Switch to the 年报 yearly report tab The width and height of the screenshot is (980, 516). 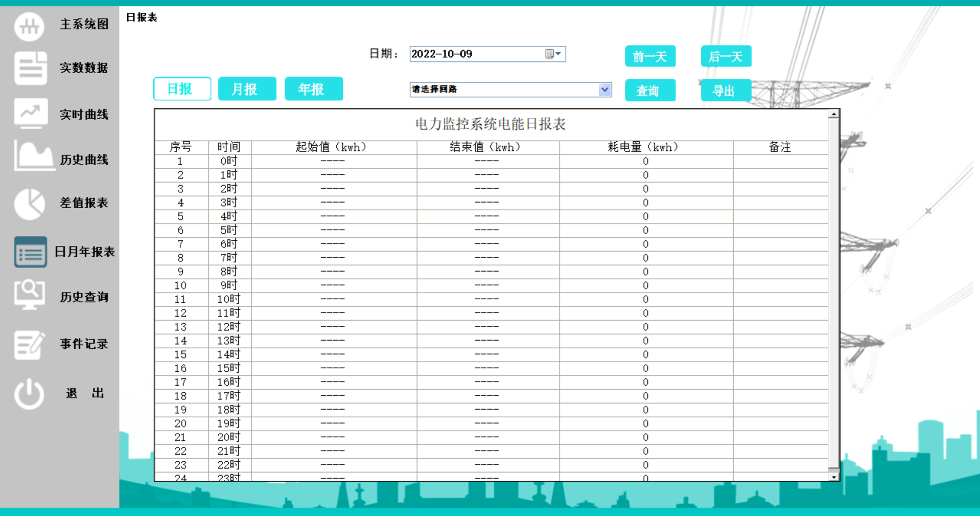coord(313,88)
